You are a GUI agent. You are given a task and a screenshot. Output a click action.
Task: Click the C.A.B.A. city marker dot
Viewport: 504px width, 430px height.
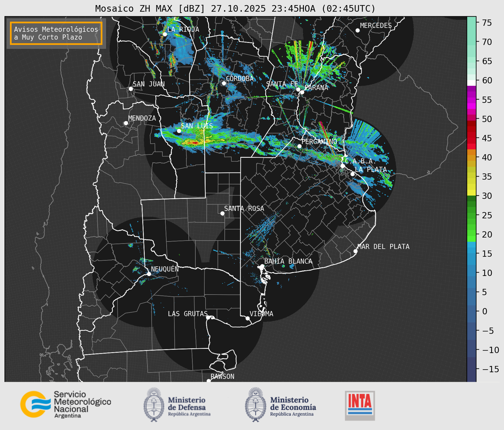tap(343, 166)
